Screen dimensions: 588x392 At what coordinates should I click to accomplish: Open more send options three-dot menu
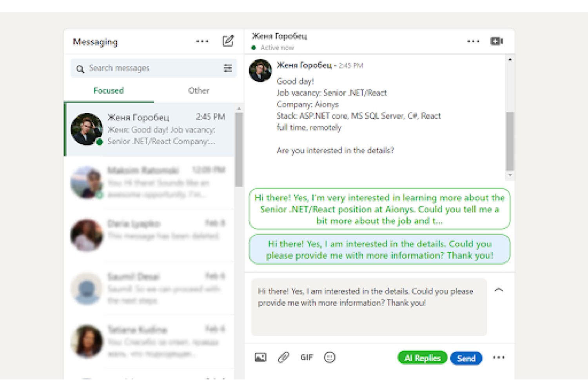[499, 358]
